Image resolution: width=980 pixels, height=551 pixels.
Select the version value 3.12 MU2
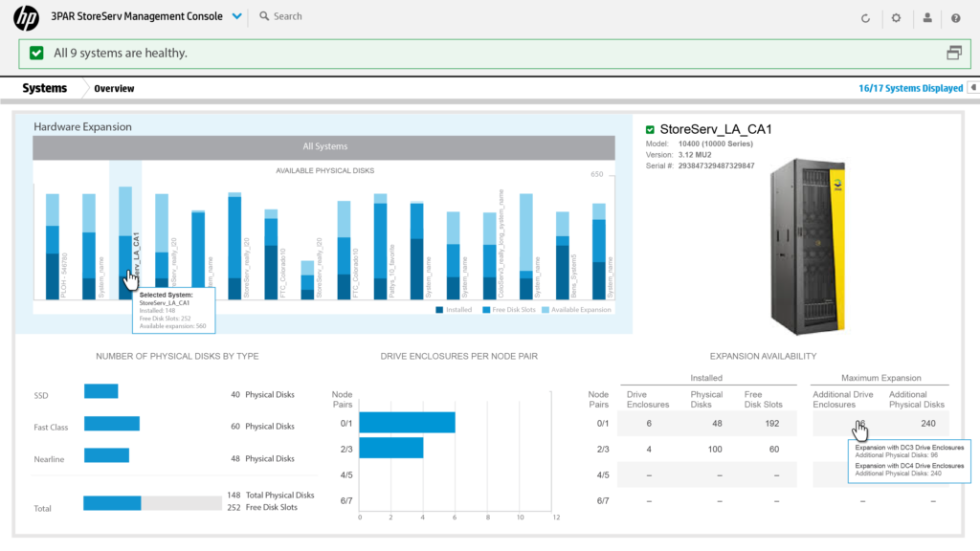(x=695, y=155)
